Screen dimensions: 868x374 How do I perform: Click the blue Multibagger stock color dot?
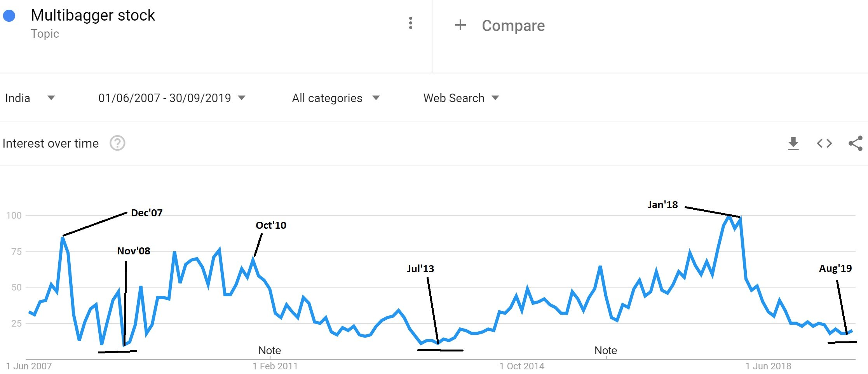pyautogui.click(x=9, y=16)
